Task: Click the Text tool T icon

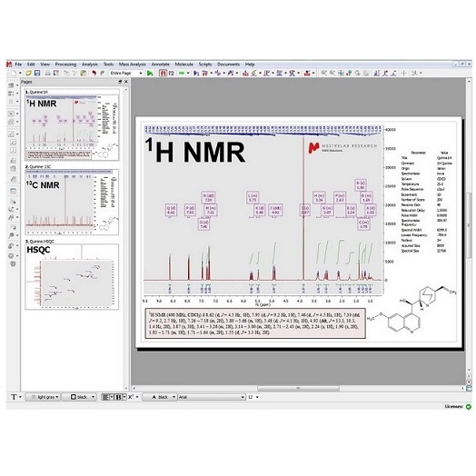Action: 14,397
